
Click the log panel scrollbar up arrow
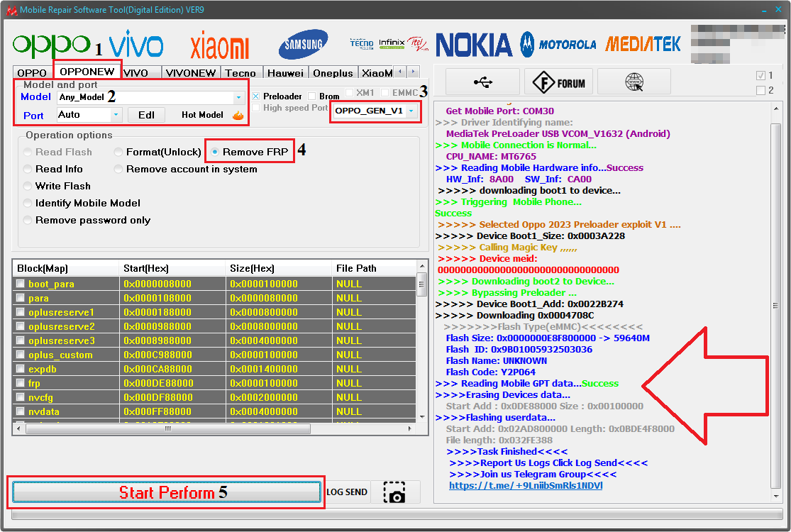click(776, 108)
